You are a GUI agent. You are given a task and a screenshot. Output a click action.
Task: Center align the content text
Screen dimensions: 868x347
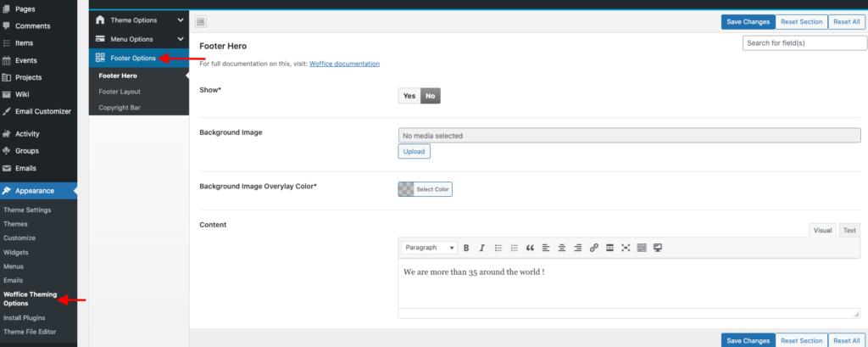[561, 248]
